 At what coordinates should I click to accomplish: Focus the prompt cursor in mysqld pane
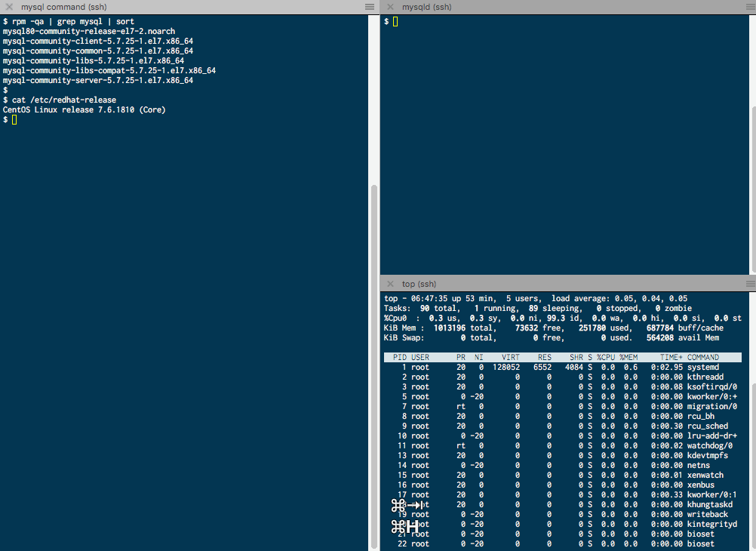395,22
